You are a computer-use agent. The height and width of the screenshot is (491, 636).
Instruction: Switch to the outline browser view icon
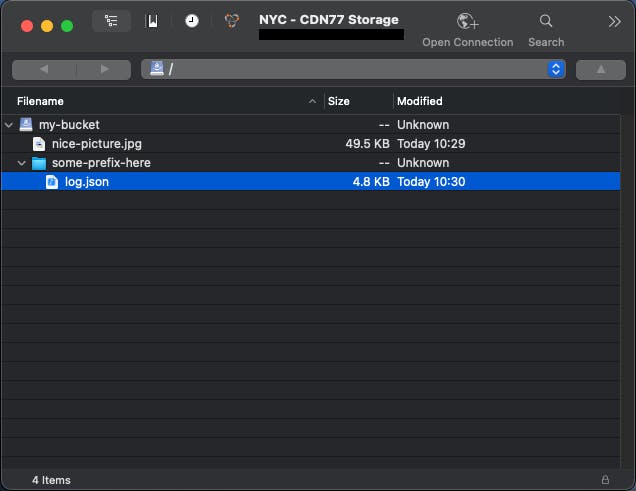pos(111,21)
